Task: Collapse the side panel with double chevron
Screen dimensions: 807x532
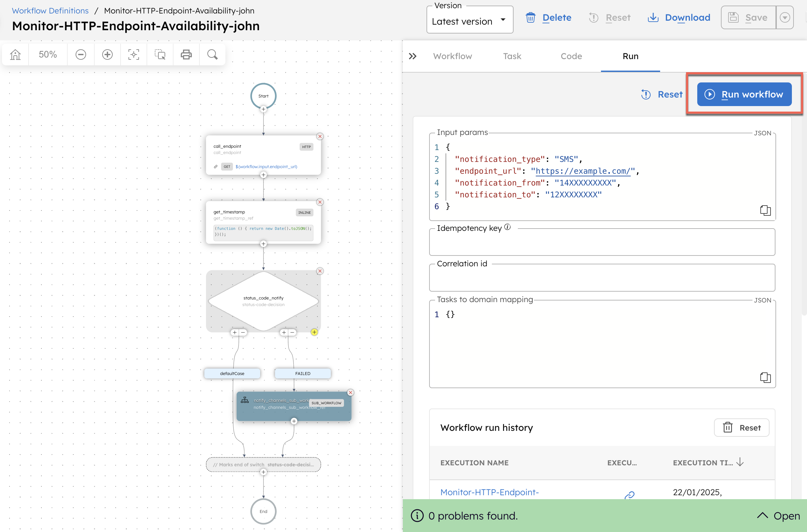Action: point(412,56)
